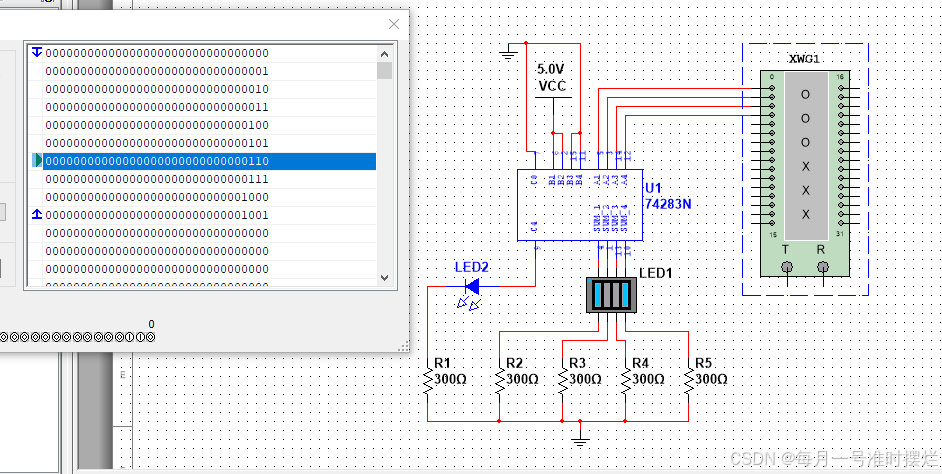Image resolution: width=942 pixels, height=474 pixels.
Task: Select the U1 74283N adder chip
Action: tap(581, 205)
